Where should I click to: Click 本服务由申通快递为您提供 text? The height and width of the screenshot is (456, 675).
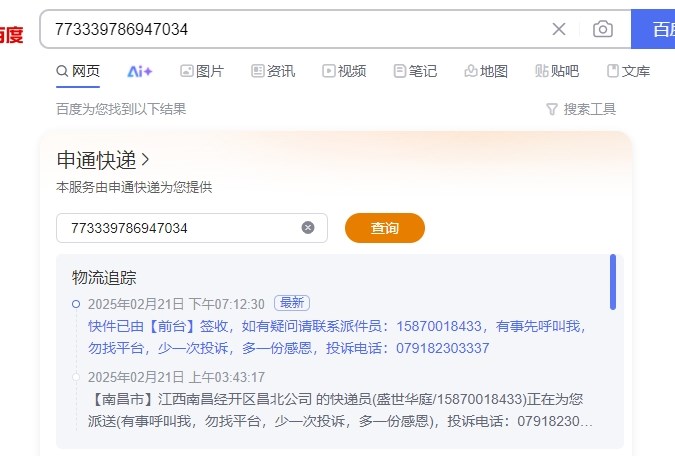tap(134, 187)
